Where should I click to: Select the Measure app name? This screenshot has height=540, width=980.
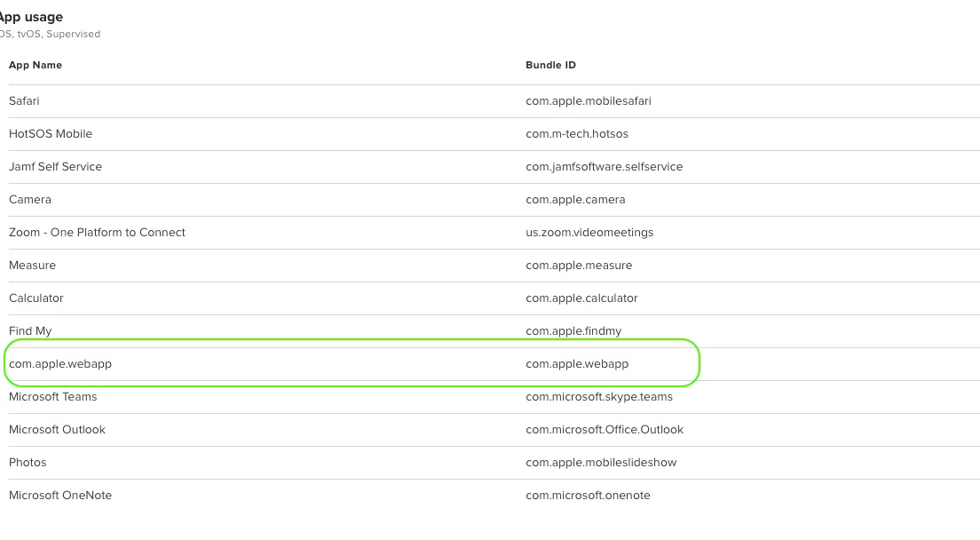click(32, 266)
